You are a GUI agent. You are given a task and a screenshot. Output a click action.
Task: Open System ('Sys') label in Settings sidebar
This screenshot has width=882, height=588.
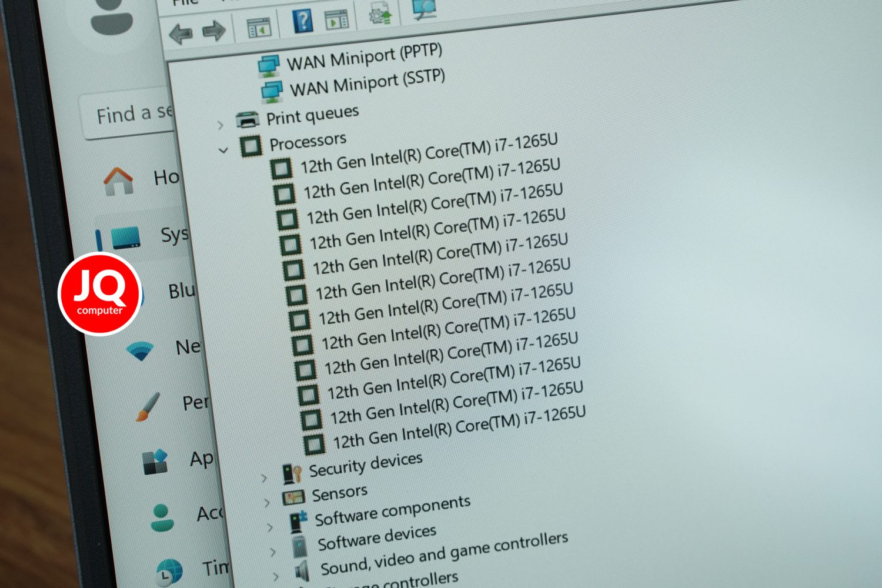tap(175, 235)
